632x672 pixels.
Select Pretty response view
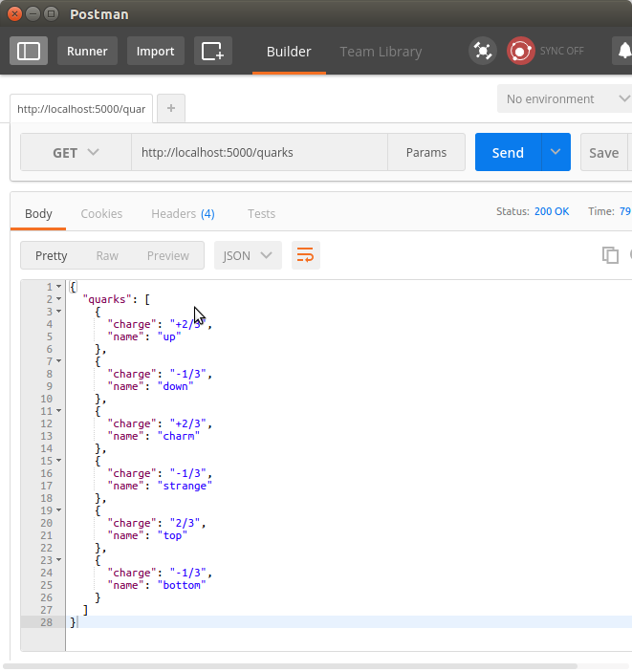click(52, 255)
